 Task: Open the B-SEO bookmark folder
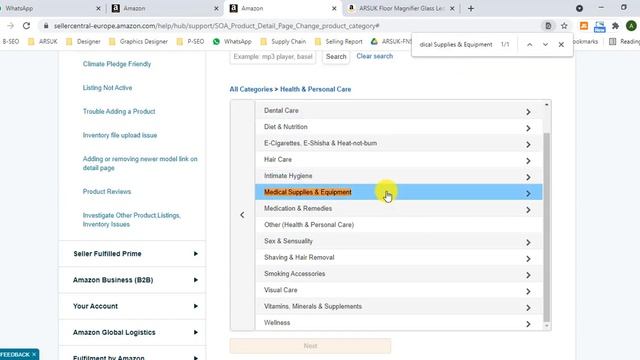tap(10, 42)
